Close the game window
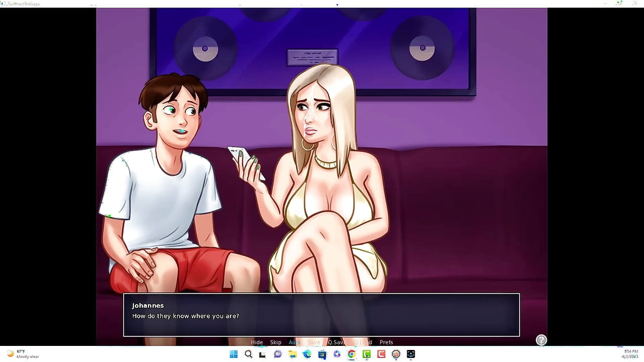This screenshot has height=362, width=644. coord(635,3)
